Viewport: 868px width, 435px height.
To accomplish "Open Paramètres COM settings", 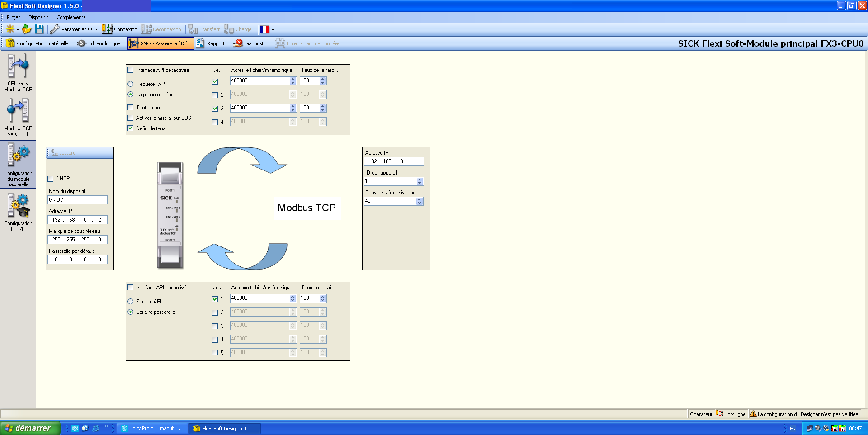I will click(74, 29).
